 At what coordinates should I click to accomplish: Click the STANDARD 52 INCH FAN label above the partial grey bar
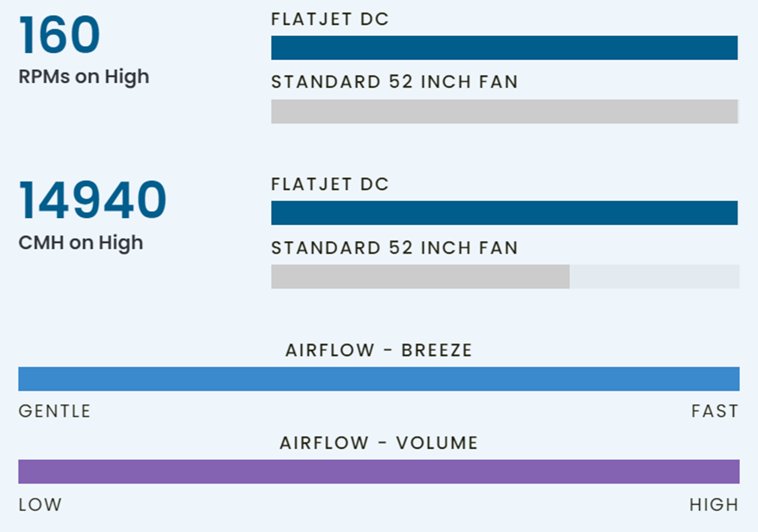[x=394, y=248]
